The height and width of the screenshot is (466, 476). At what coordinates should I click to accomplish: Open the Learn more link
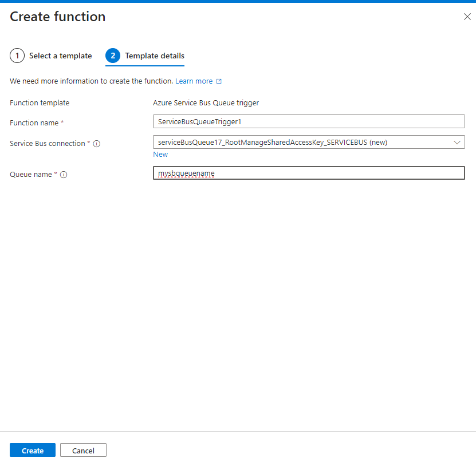tap(194, 81)
